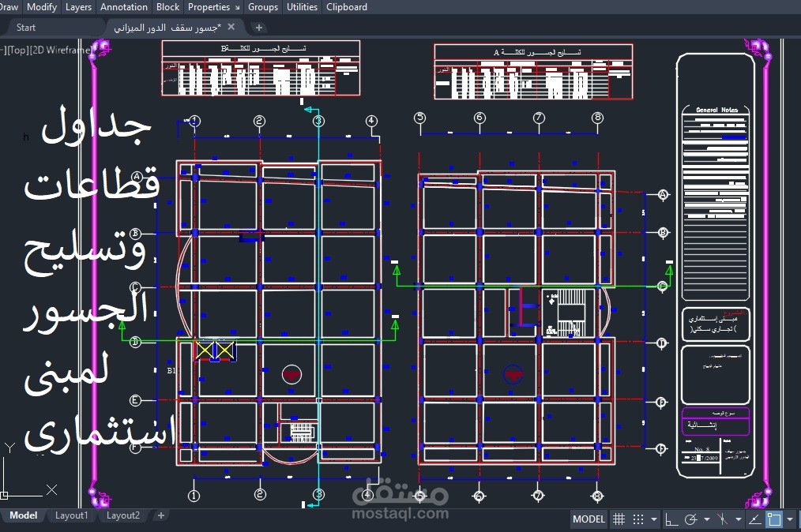
Task: Select right yellow crossed box in left plan
Action: pyautogui.click(x=224, y=350)
